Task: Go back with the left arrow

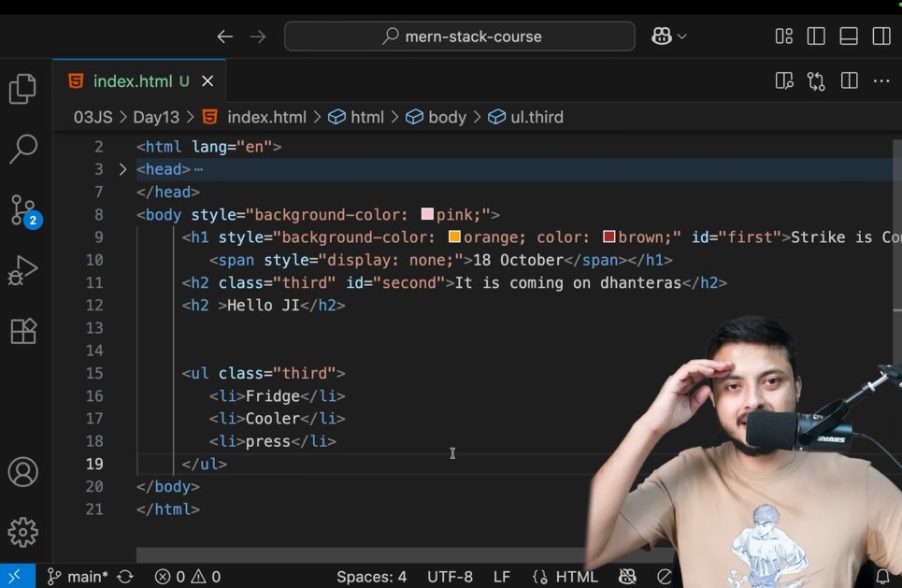Action: pos(225,36)
